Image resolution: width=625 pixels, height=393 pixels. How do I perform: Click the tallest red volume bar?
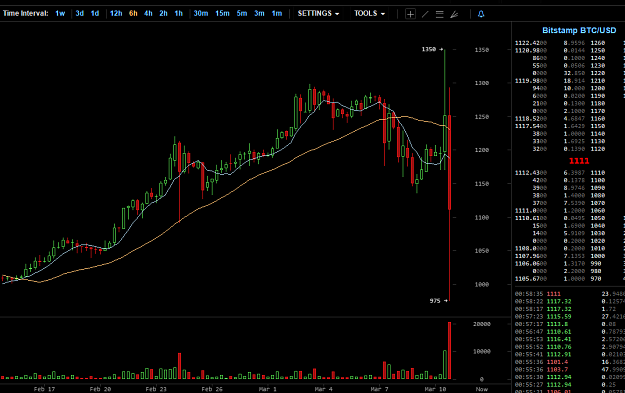tap(449, 350)
